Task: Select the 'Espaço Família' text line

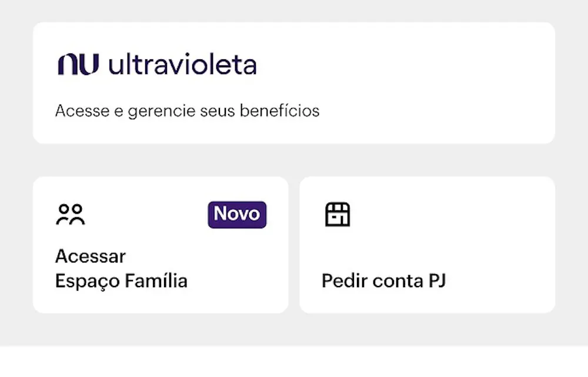Action: (121, 281)
